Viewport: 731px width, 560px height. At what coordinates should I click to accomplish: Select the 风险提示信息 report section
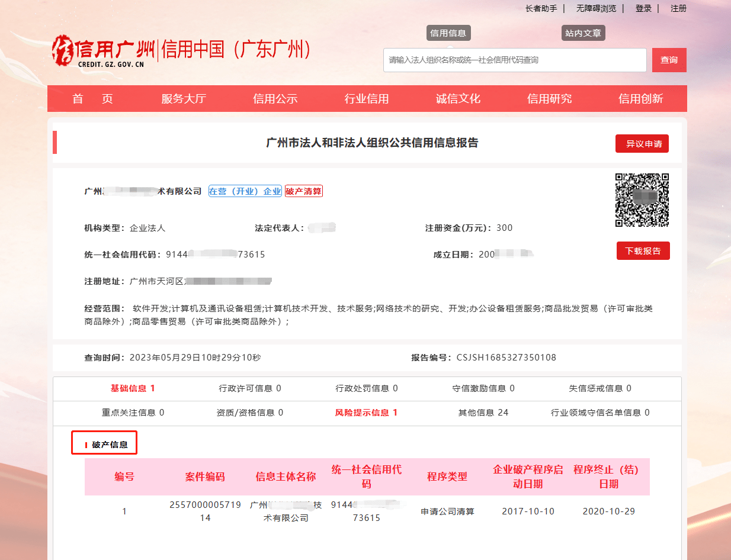click(366, 413)
